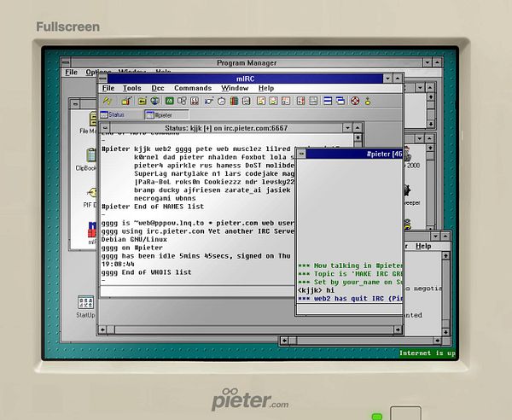512x420 pixels.
Task: Open the Status window control menu box
Action: coord(105,128)
